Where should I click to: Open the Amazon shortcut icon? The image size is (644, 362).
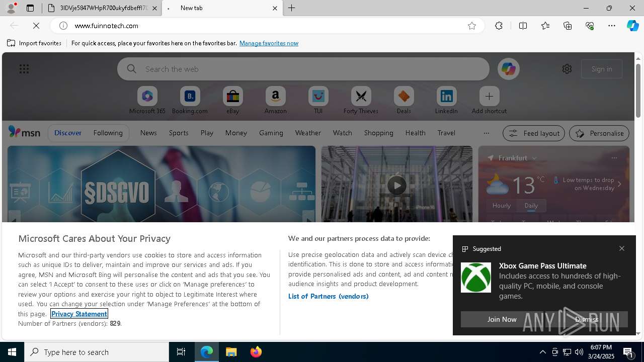(275, 96)
